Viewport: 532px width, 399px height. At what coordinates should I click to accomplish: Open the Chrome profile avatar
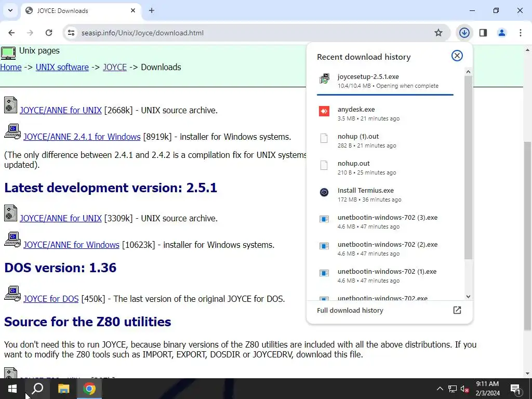(x=502, y=33)
